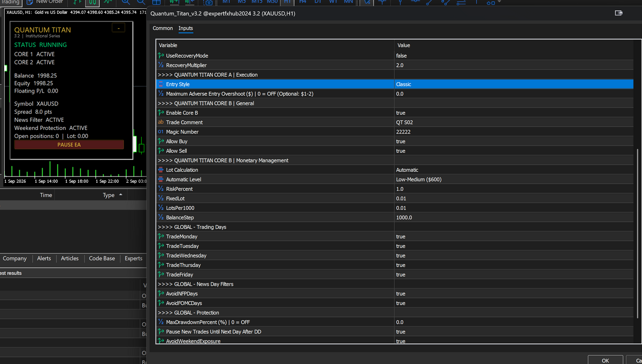The image size is (642, 364).
Task: Click the fraction icon beside RiskPercent
Action: (161, 189)
